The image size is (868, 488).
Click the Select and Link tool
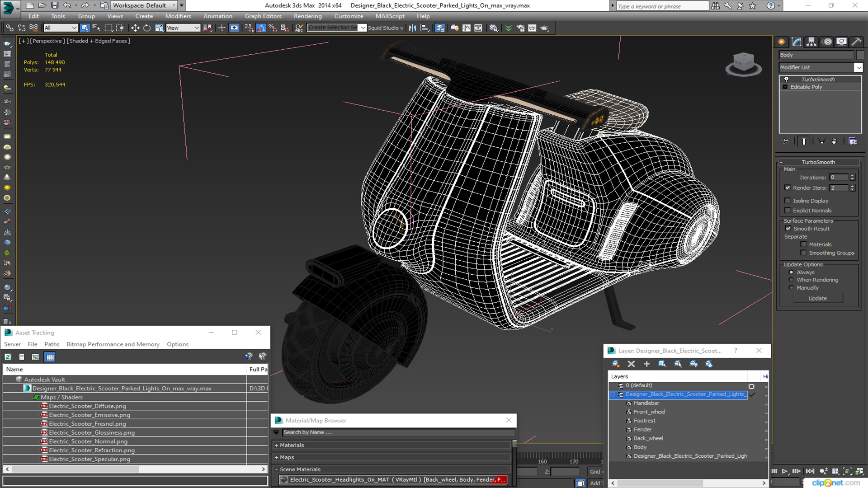tap(9, 28)
